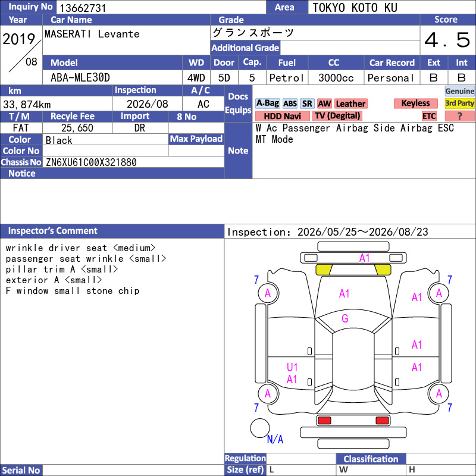
Task: Click the 'wrinkle driver seat <medium>' comment
Action: (x=80, y=248)
